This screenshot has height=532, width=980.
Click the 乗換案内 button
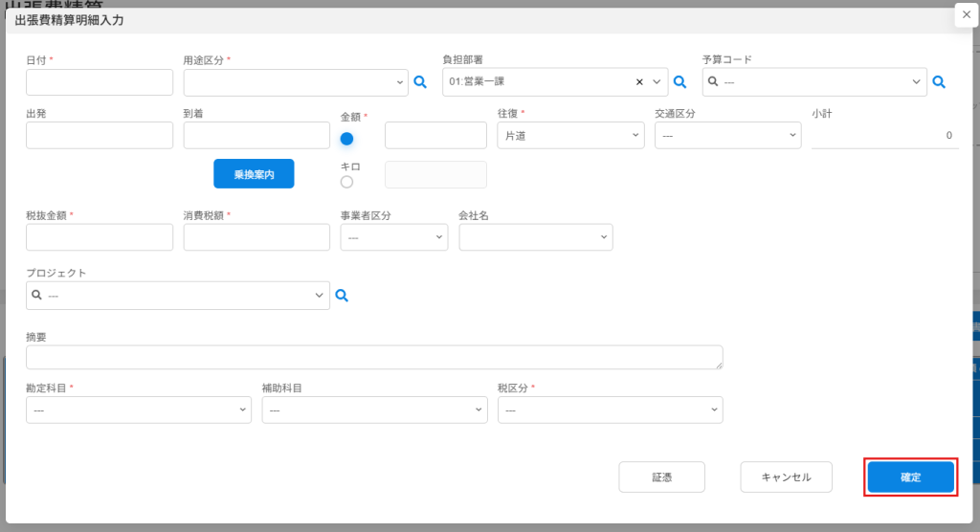tap(254, 174)
